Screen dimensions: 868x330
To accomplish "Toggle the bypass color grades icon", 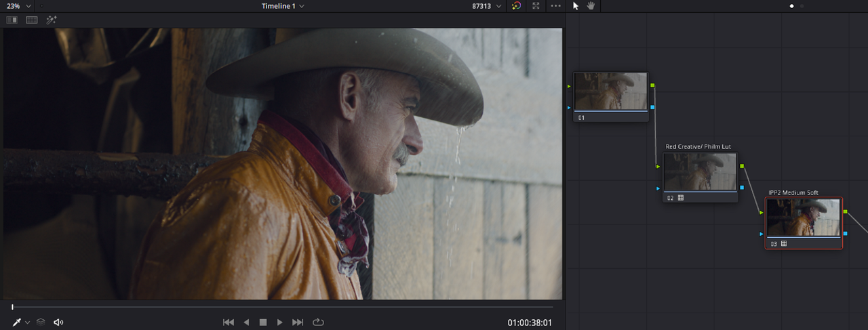I will (x=517, y=5).
